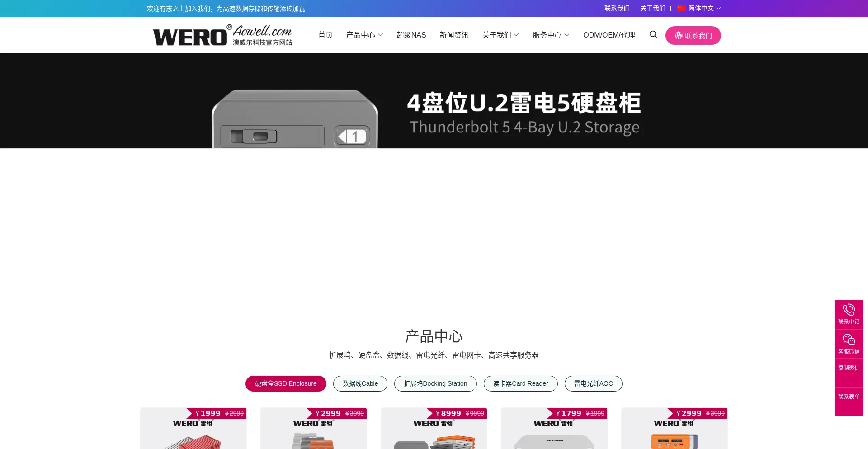
Task: Expand the 服务中心 dropdown
Action: tap(551, 35)
